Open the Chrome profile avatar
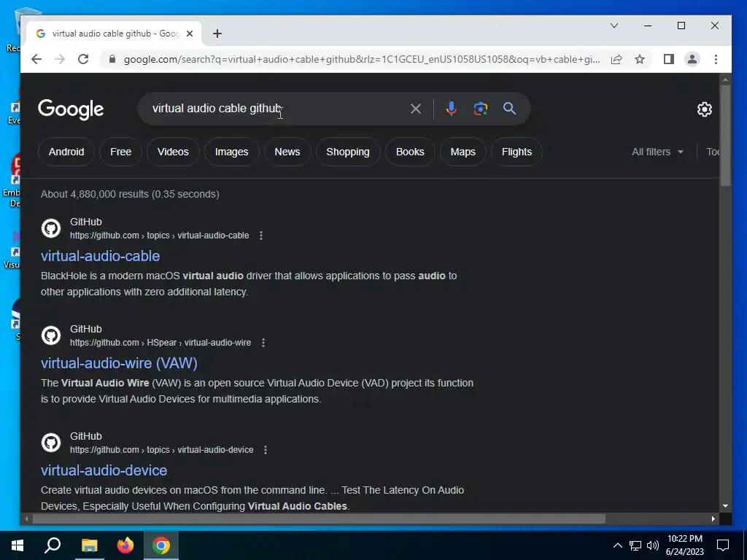The height and width of the screenshot is (560, 747). [x=692, y=59]
